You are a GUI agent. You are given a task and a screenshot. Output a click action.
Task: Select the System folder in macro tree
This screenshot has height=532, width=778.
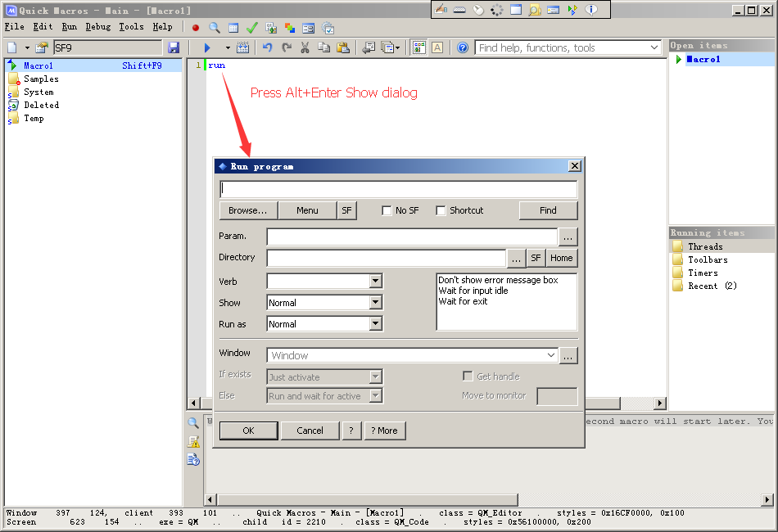click(38, 92)
